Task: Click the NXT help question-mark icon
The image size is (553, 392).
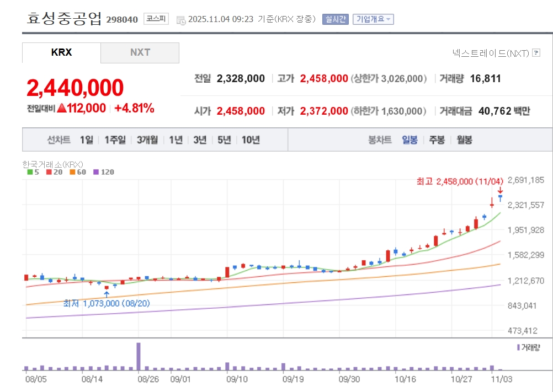Action: [x=536, y=53]
